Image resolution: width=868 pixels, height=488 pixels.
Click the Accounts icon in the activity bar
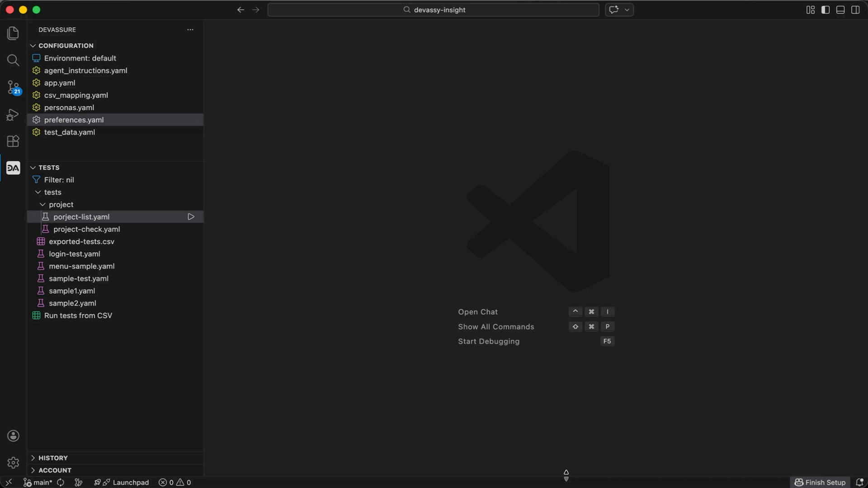(x=13, y=436)
